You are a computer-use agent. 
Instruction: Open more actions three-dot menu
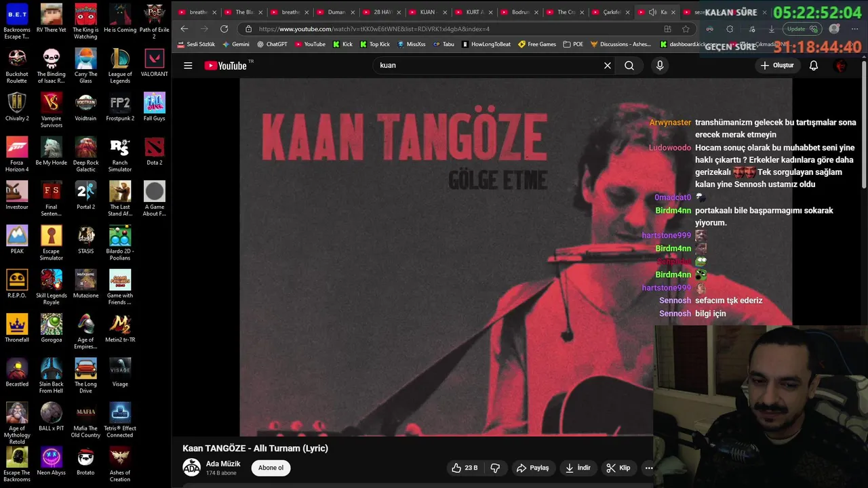[x=649, y=468]
